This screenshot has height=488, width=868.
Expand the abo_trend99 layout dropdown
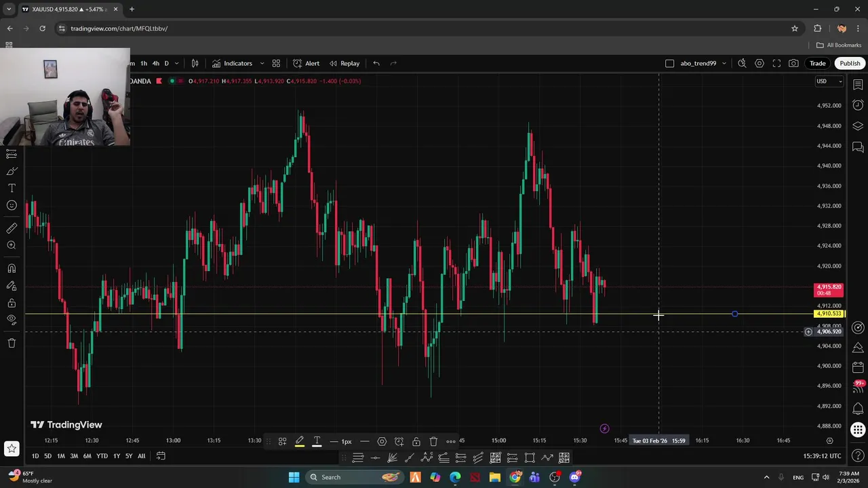pyautogui.click(x=724, y=63)
